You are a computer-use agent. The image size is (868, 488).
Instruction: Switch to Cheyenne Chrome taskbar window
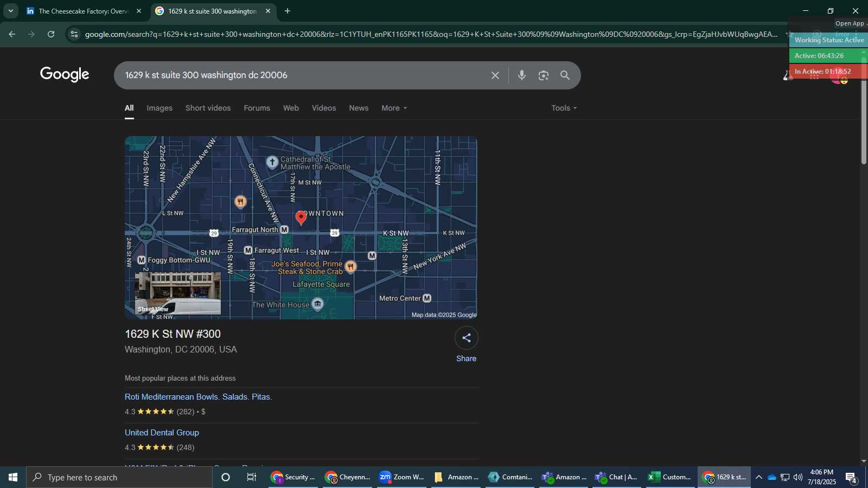click(347, 477)
